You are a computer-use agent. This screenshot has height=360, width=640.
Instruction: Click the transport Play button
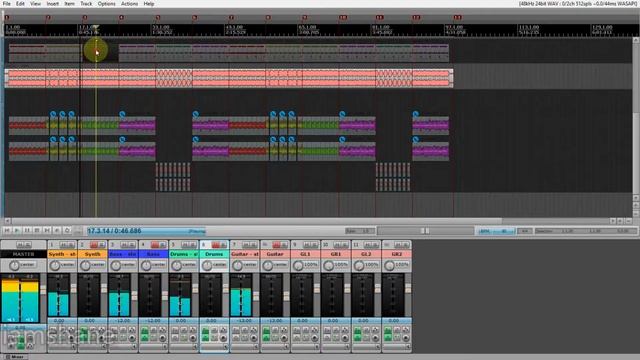pyautogui.click(x=17, y=231)
